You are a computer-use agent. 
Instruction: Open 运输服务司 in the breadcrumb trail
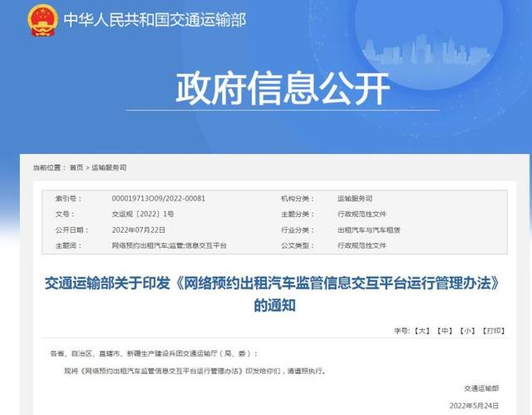click(109, 167)
